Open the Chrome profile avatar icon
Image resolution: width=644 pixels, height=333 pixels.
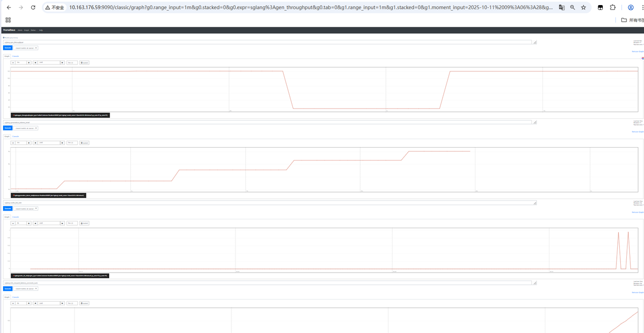(x=630, y=8)
